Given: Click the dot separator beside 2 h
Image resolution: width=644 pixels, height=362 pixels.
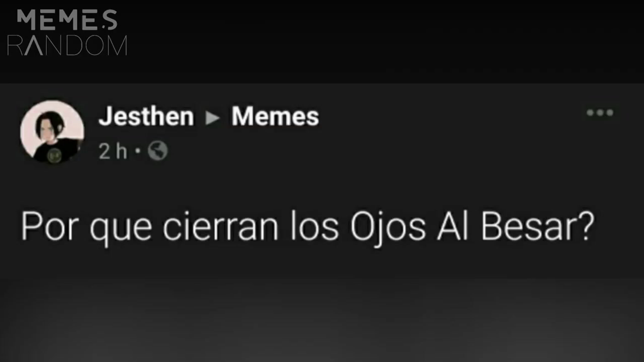Looking at the screenshot, I should pyautogui.click(x=138, y=151).
